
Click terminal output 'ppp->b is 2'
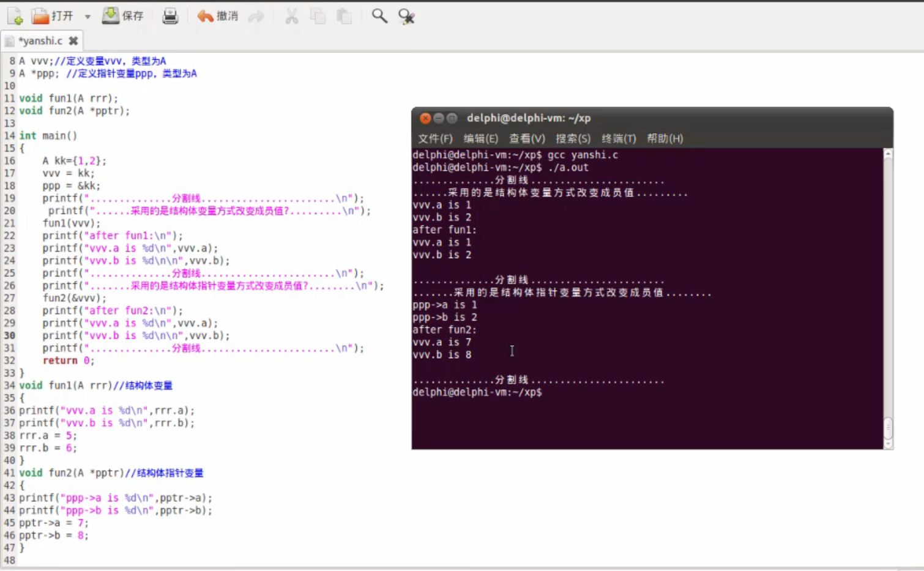[x=444, y=317]
